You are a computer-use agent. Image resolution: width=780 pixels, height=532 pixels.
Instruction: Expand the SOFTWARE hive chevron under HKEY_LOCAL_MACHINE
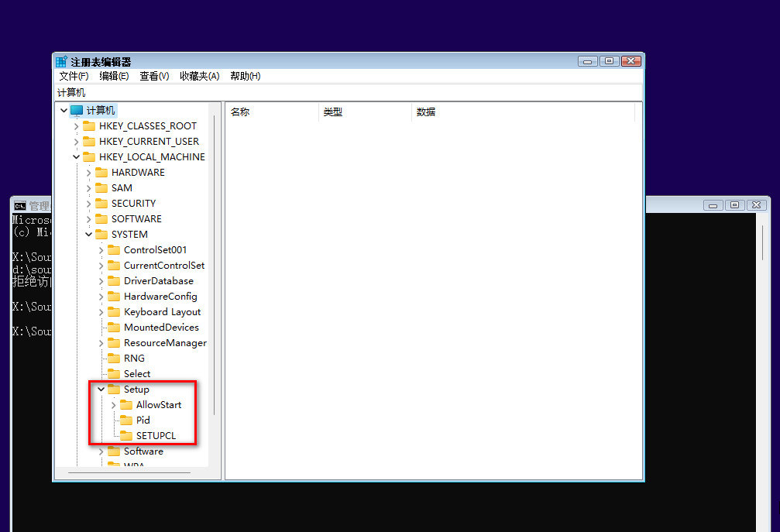88,219
